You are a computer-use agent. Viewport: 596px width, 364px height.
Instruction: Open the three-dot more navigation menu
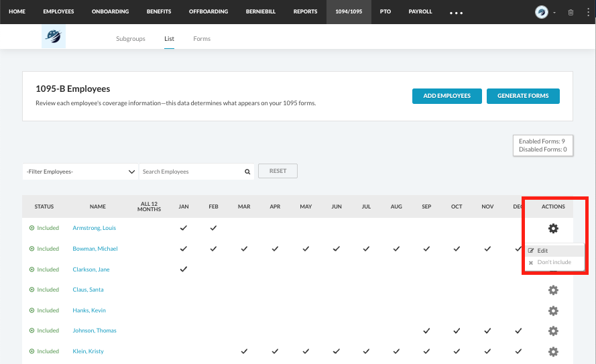pos(456,13)
